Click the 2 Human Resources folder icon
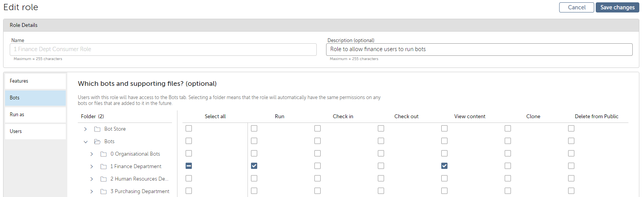 104,179
